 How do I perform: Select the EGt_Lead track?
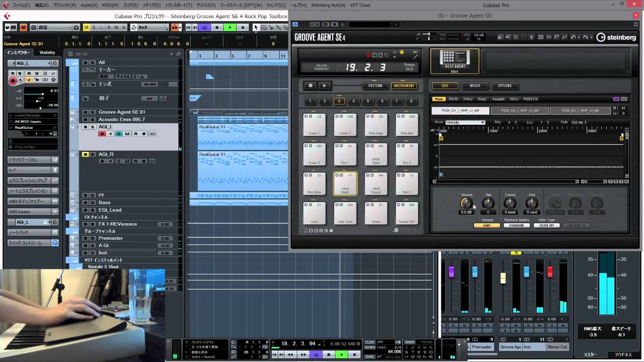[110, 210]
